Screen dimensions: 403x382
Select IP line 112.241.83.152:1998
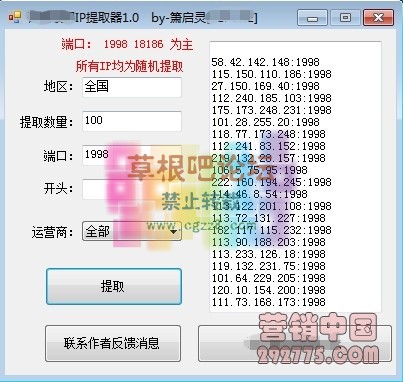pos(268,146)
